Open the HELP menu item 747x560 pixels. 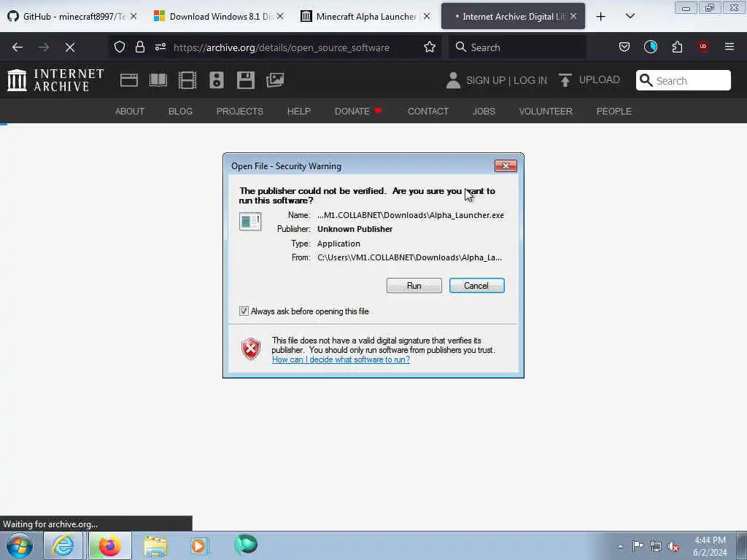point(298,111)
